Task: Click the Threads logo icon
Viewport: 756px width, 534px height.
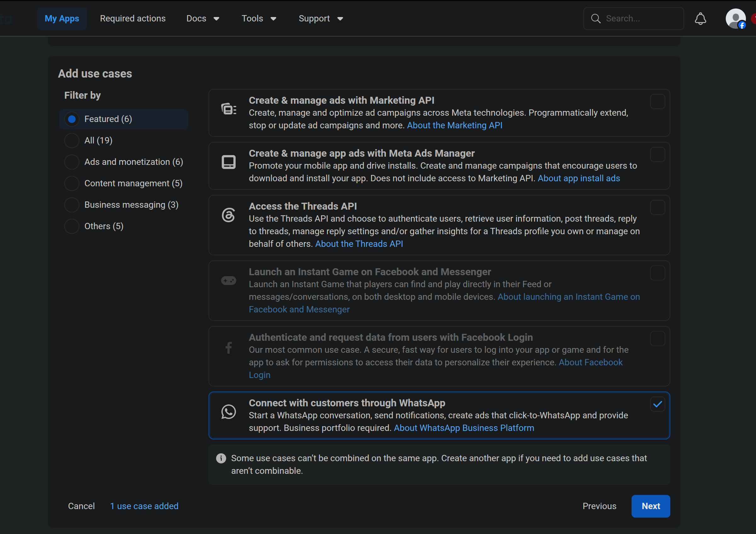Action: 228,215
